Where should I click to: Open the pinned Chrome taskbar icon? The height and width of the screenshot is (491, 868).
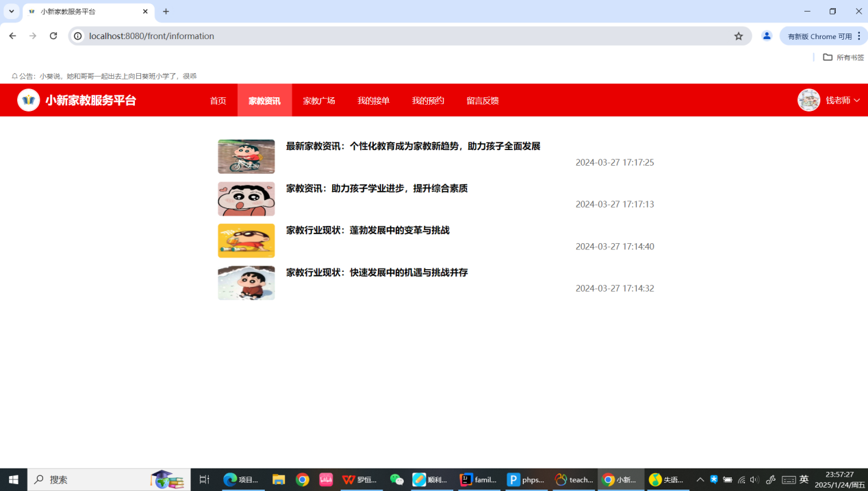pyautogui.click(x=303, y=479)
